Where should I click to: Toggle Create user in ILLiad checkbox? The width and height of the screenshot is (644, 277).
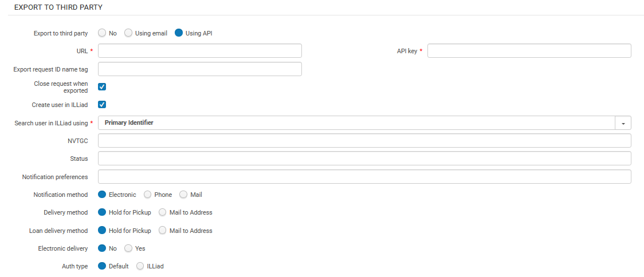(x=102, y=105)
